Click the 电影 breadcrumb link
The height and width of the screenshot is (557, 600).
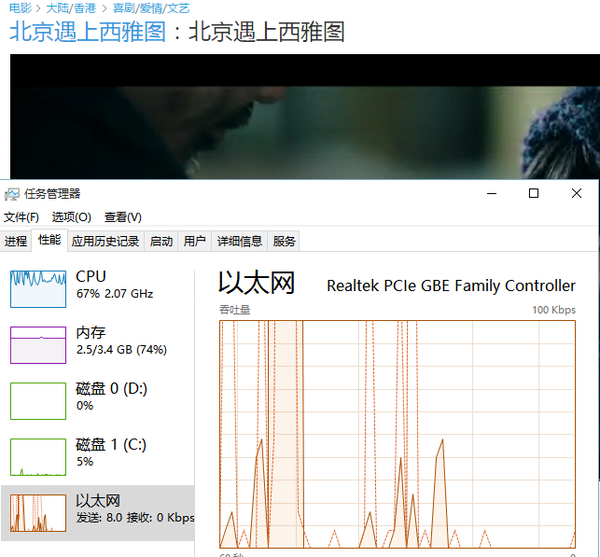coord(20,8)
